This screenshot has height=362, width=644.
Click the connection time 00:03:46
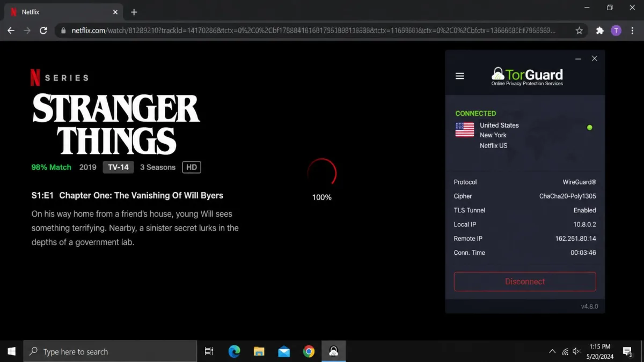[583, 253]
